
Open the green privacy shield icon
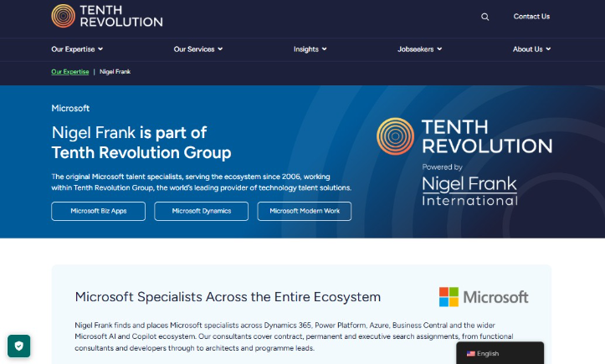[19, 346]
